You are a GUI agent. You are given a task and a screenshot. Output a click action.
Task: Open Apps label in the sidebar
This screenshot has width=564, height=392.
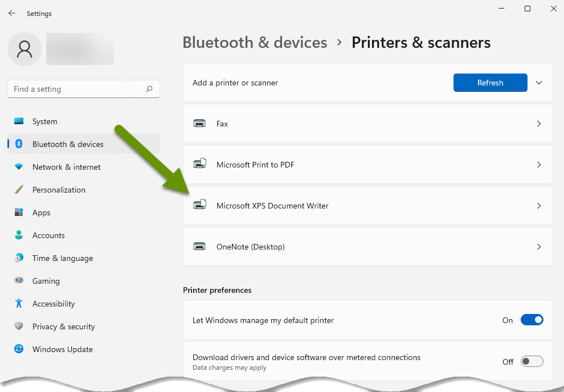click(42, 213)
